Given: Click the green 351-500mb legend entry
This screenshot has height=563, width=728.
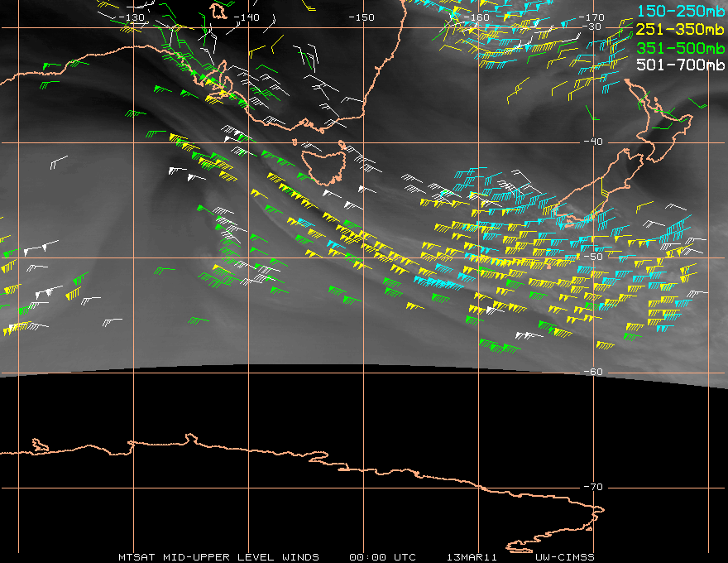Looking at the screenshot, I should point(681,48).
